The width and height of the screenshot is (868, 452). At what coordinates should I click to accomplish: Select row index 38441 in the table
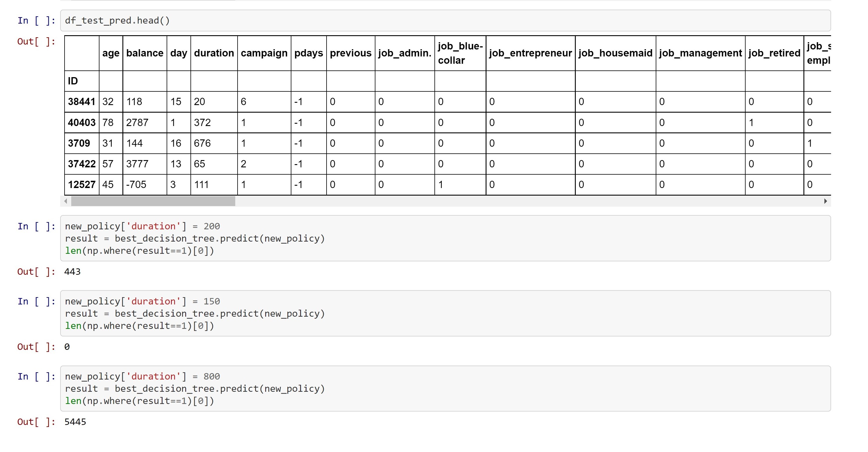81,102
